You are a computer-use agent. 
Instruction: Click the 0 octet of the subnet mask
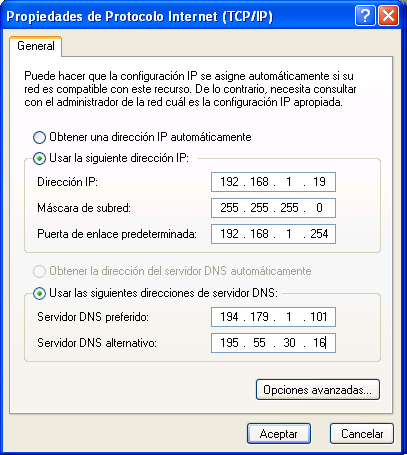pyautogui.click(x=319, y=208)
